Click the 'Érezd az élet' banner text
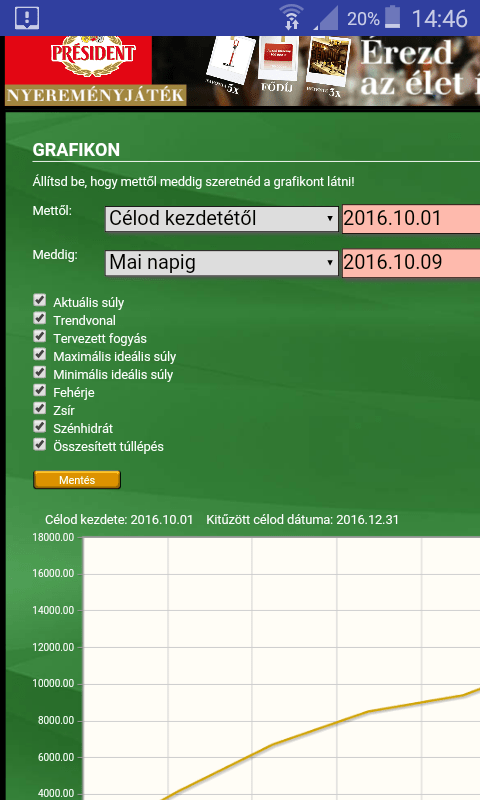This screenshot has width=480, height=800. [x=420, y=68]
